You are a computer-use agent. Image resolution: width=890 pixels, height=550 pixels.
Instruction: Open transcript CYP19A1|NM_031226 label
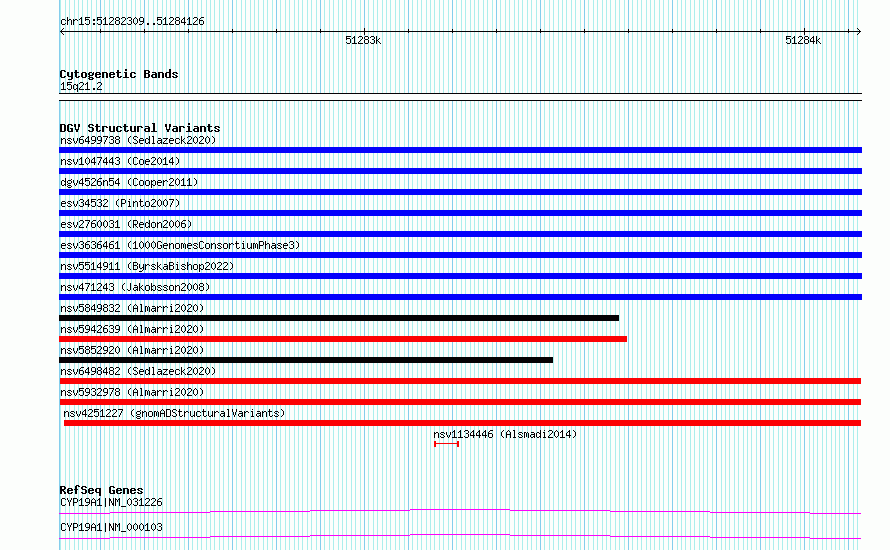tap(111, 502)
